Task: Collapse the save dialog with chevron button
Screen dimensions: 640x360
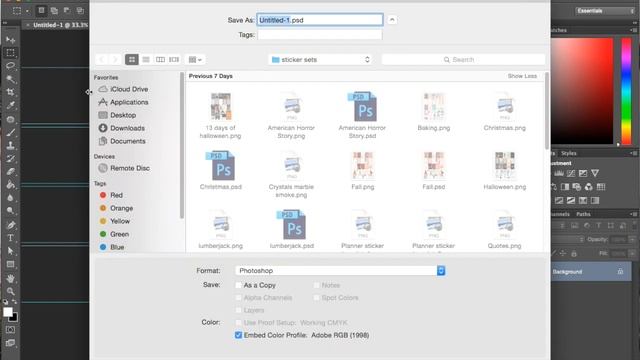Action: click(392, 20)
